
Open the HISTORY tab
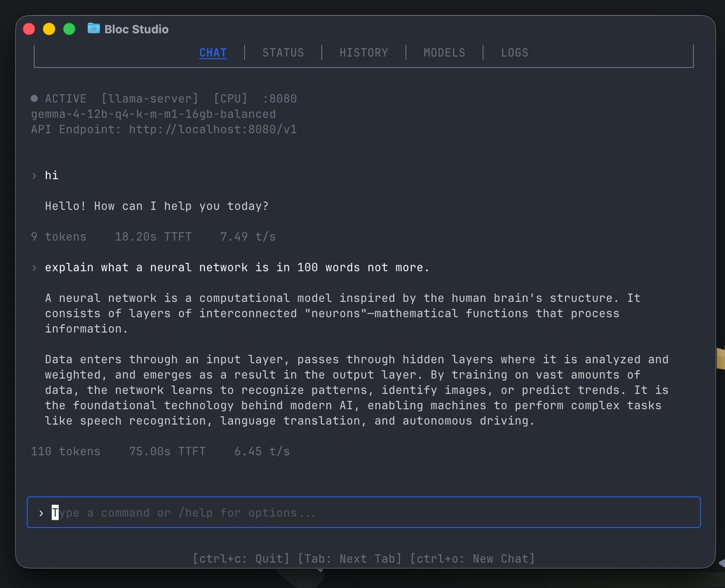click(364, 53)
